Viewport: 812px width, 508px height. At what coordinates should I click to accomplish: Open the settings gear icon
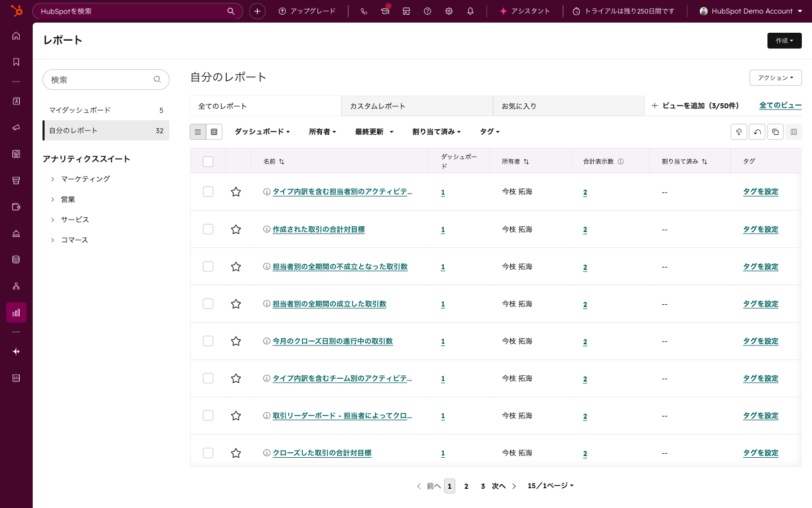[x=449, y=11]
